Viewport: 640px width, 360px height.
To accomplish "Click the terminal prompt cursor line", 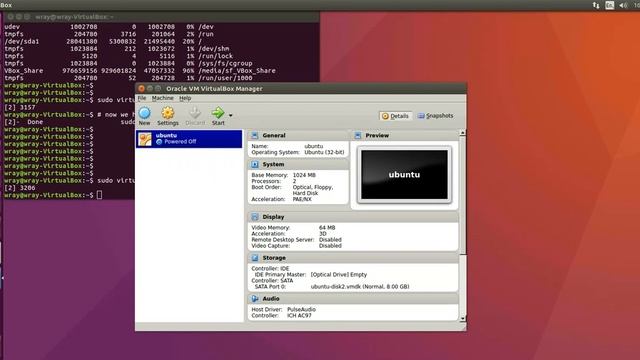I will (69, 195).
